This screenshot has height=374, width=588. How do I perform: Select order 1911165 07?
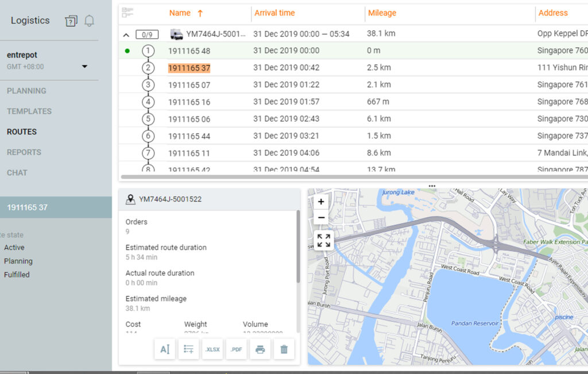click(189, 85)
